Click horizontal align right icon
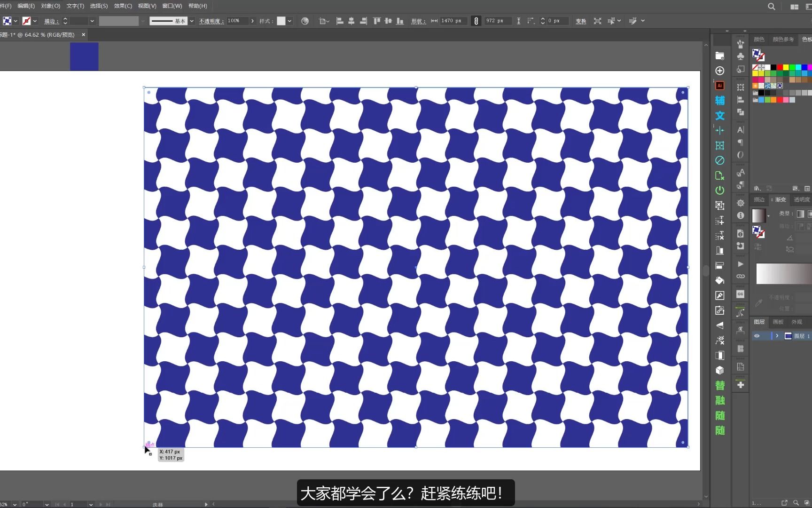This screenshot has height=508, width=812. tap(363, 21)
